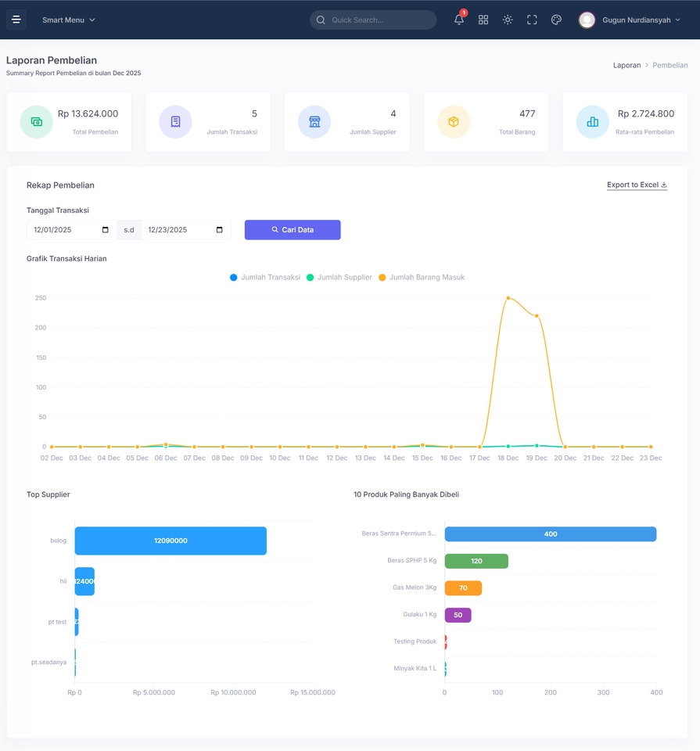The image size is (700, 751).
Task: Enter fullscreen mode via frame icon
Action: click(x=532, y=20)
